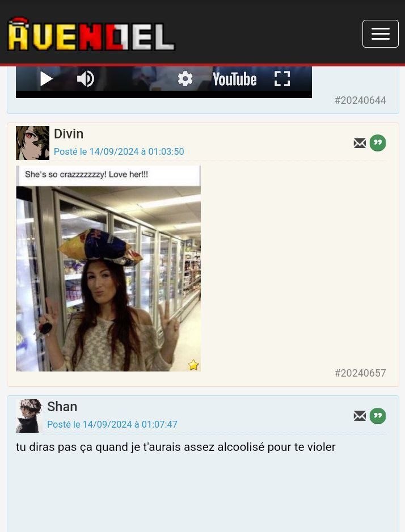Play the embedded YouTube video

click(47, 79)
